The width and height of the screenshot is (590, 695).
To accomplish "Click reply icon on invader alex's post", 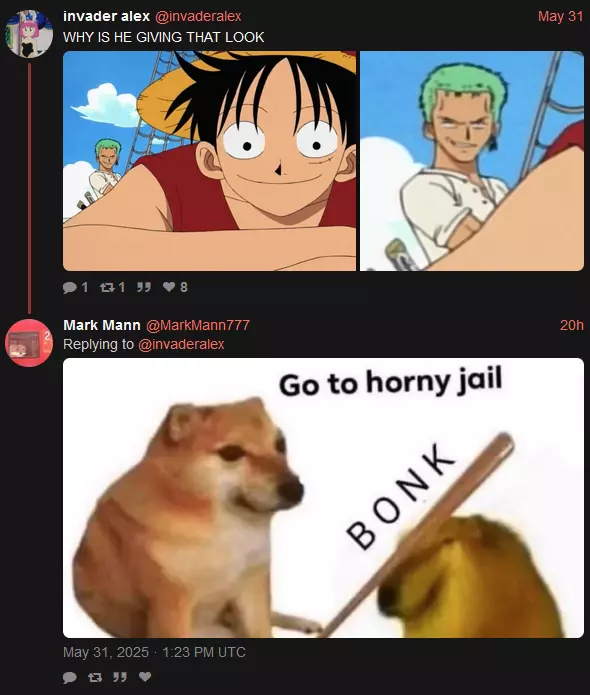I will coord(70,288).
